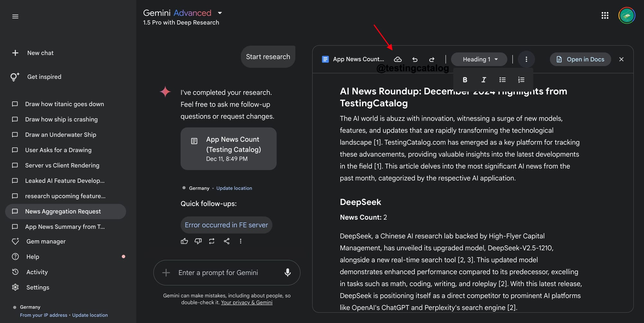Open the Heading 1 style dropdown
Viewport: 644px width, 323px height.
click(479, 59)
